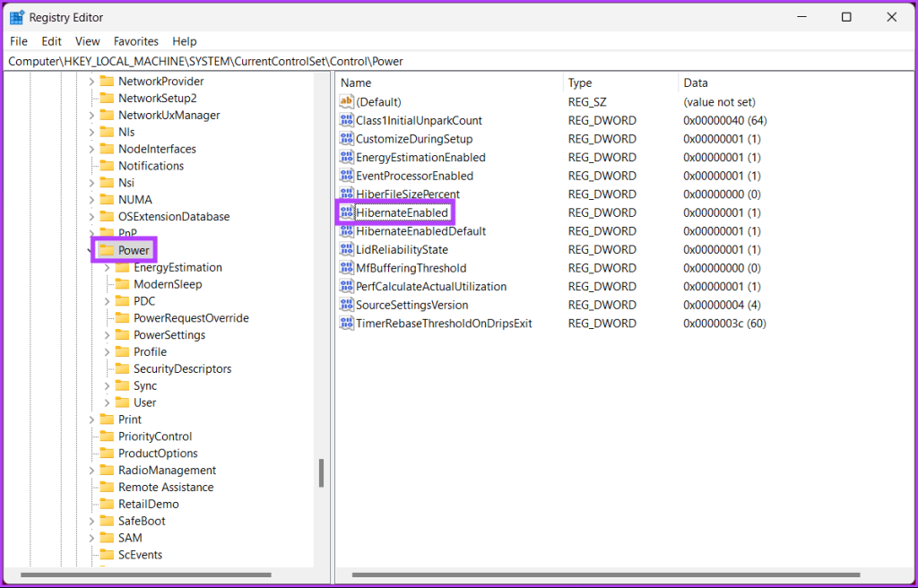This screenshot has width=918, height=588.
Task: Sort values by the Type column header
Action: point(620,83)
